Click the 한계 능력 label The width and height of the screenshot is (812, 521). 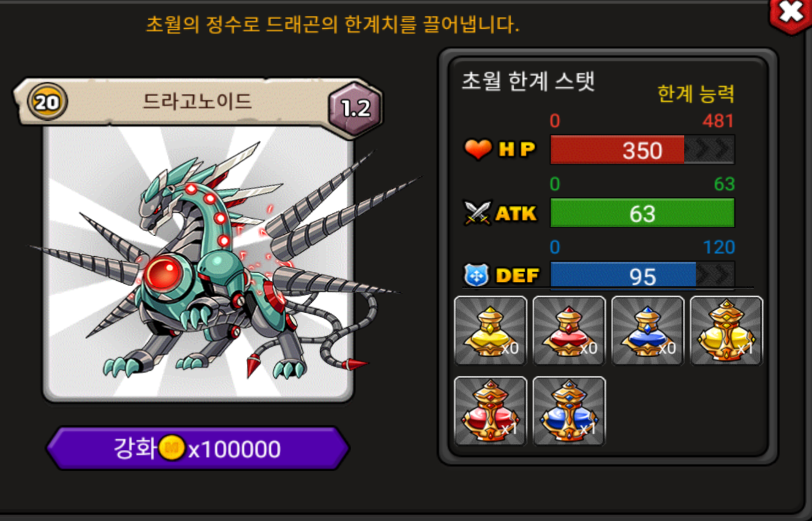tap(696, 94)
